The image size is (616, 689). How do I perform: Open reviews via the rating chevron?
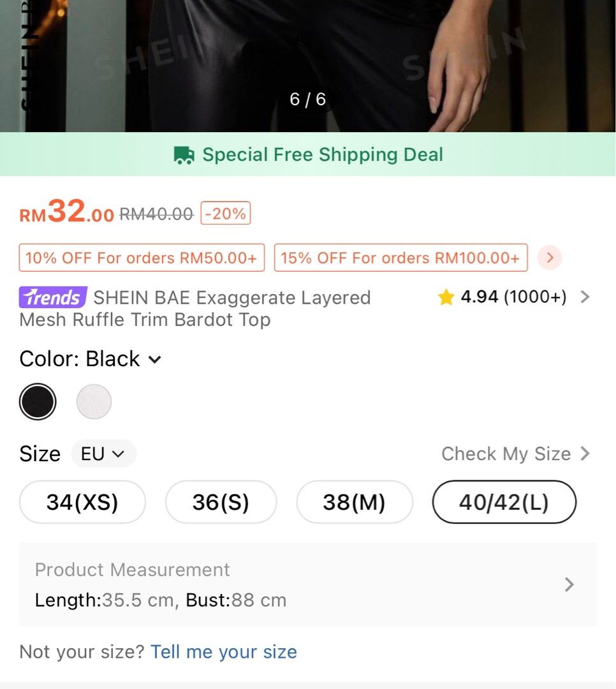click(585, 297)
